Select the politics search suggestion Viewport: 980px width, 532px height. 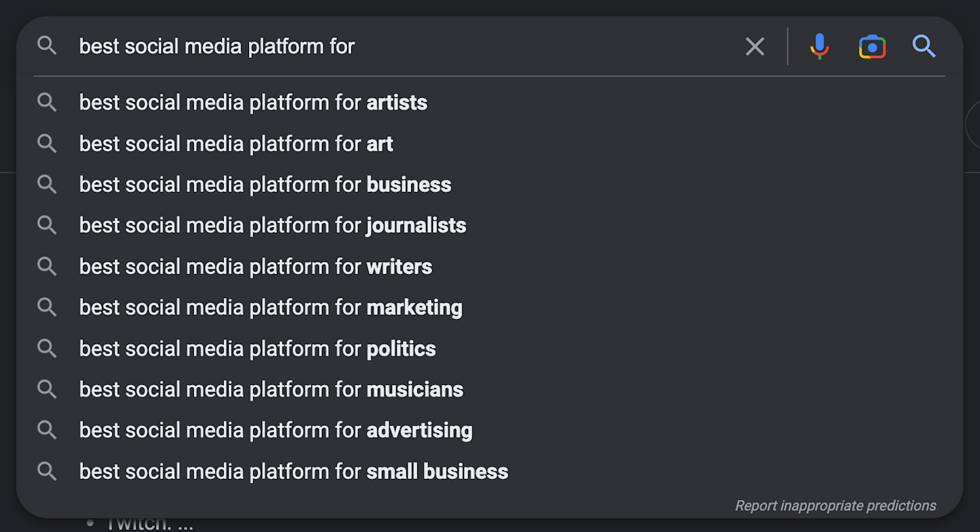[257, 348]
